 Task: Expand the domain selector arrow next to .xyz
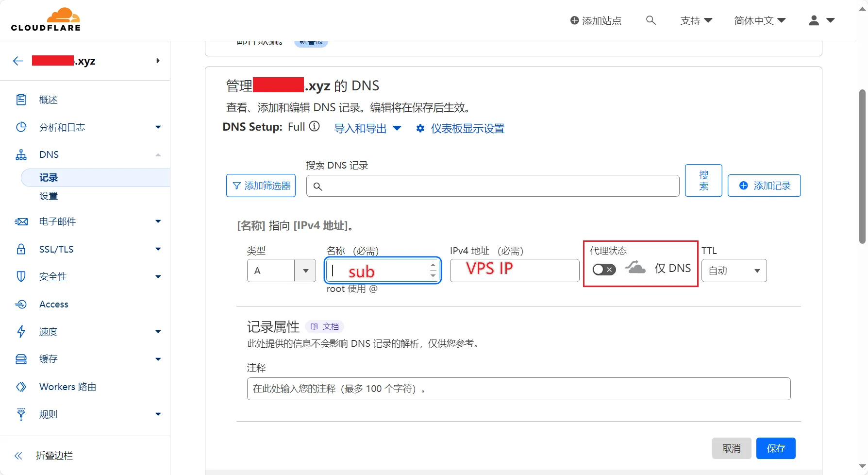point(158,61)
